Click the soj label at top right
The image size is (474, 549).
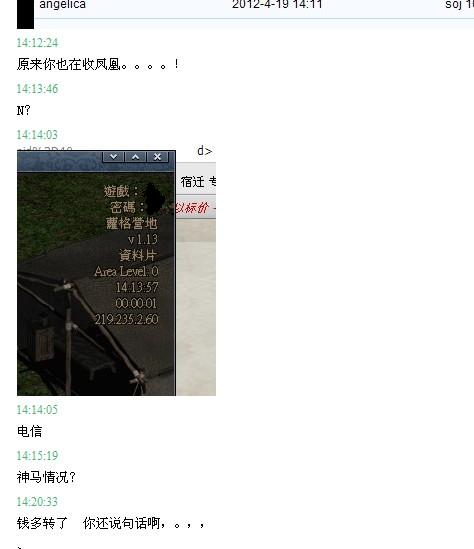click(453, 5)
